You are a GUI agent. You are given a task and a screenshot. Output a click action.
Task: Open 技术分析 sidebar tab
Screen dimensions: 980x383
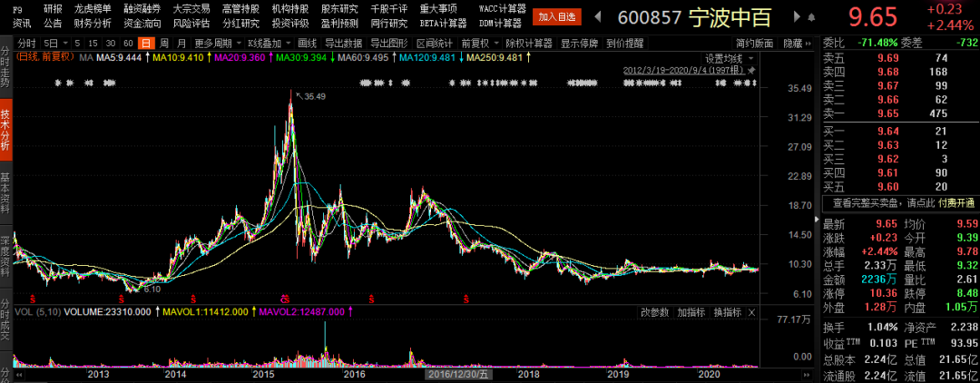(5, 130)
